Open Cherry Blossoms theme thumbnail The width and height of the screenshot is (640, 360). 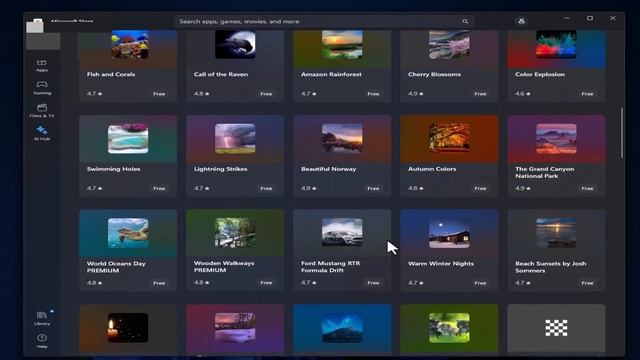(449, 44)
